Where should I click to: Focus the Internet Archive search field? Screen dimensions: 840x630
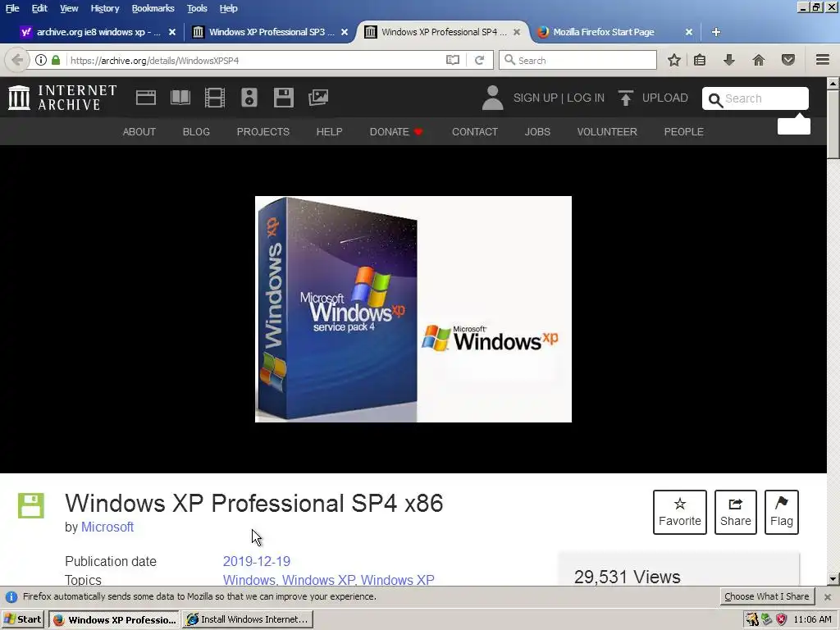point(756,98)
